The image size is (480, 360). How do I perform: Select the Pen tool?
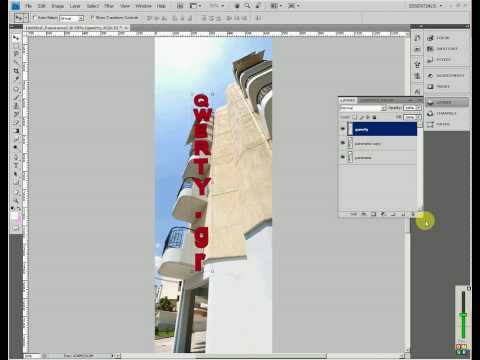(x=16, y=157)
